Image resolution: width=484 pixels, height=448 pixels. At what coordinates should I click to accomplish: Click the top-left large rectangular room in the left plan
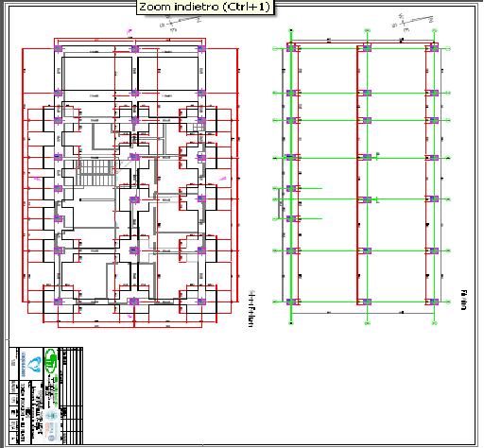[x=96, y=74]
